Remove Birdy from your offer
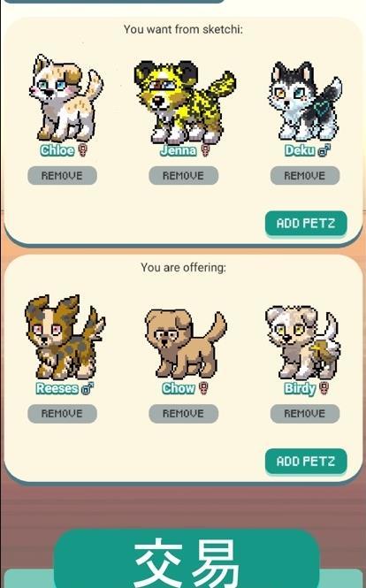 tap(305, 413)
